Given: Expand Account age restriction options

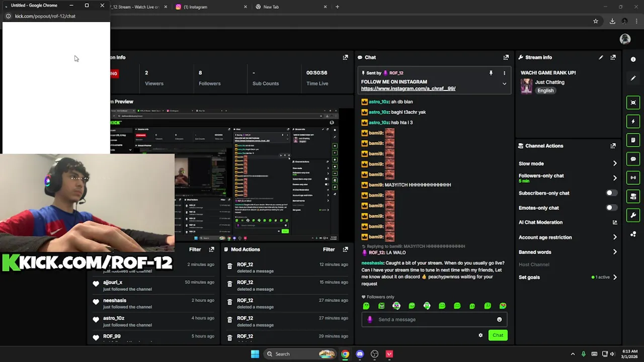Looking at the screenshot, I should (615, 237).
